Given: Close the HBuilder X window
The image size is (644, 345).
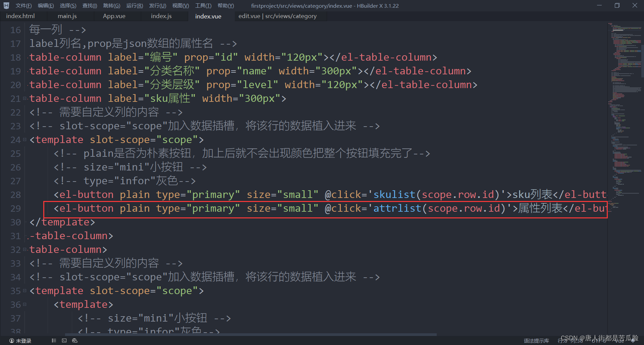Looking at the screenshot, I should point(635,5).
